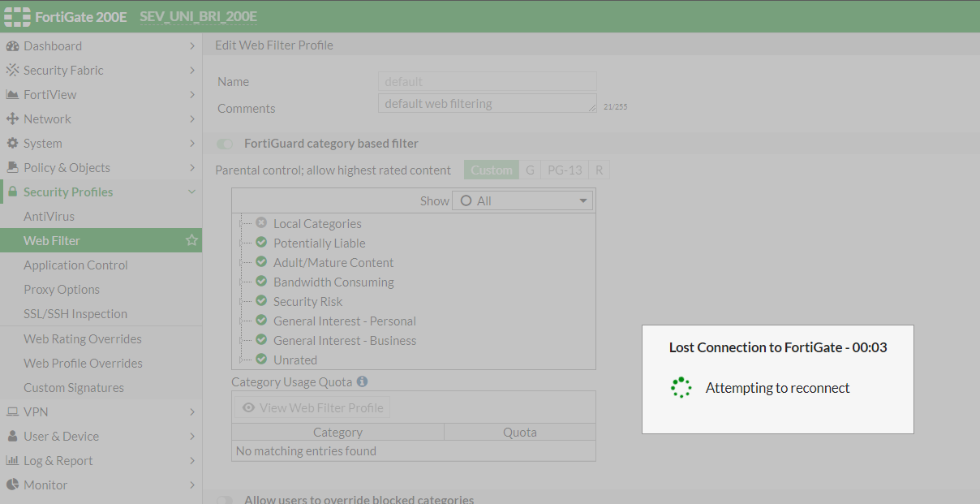This screenshot has height=504, width=980.
Task: Click 'Lost Connection to FortiGate' heading
Action: (x=778, y=347)
